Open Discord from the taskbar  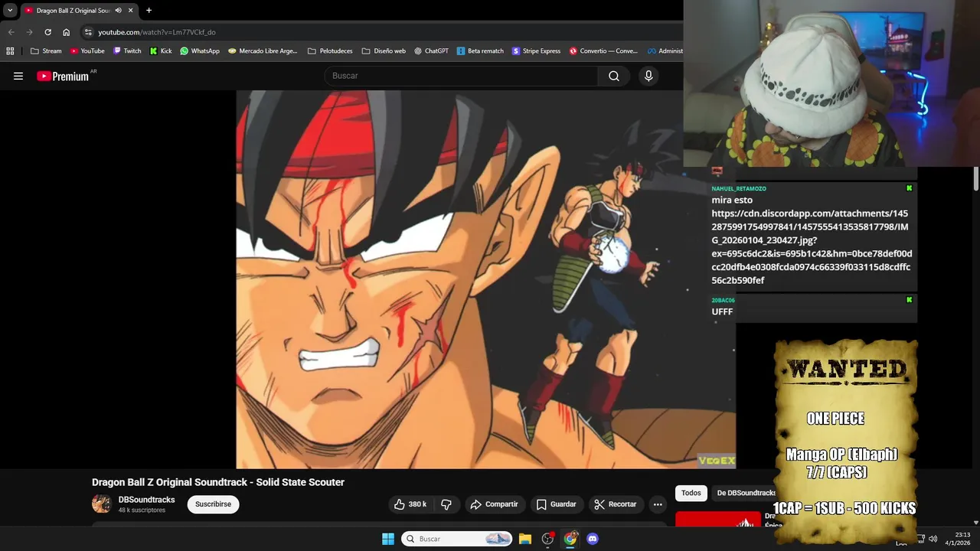click(593, 539)
